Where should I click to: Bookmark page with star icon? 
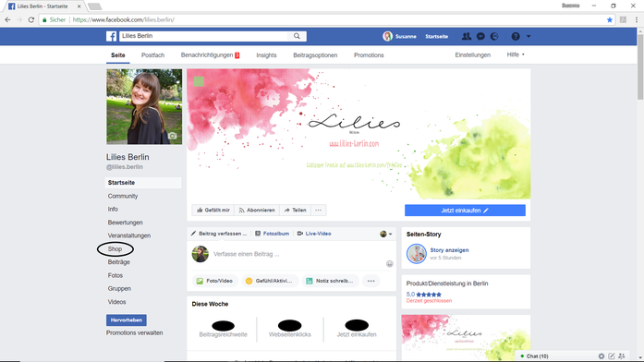pyautogui.click(x=610, y=19)
